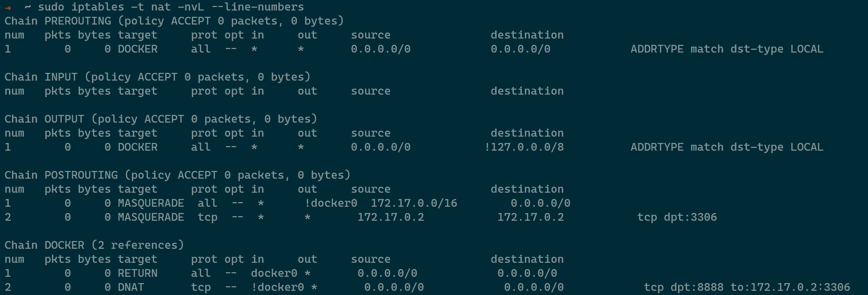
Task: Click the RETURN target in DOCKER chain
Action: pyautogui.click(x=138, y=273)
